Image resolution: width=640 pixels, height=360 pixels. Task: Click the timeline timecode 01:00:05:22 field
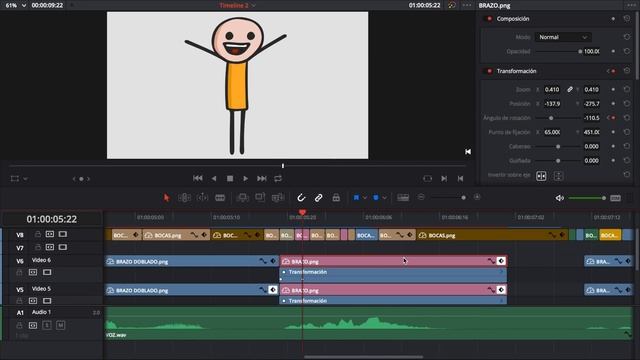tap(51, 219)
